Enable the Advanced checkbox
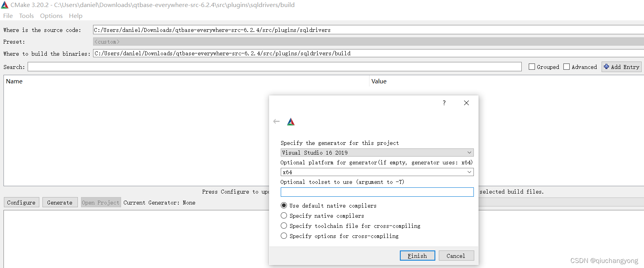This screenshot has width=644, height=268. (567, 67)
